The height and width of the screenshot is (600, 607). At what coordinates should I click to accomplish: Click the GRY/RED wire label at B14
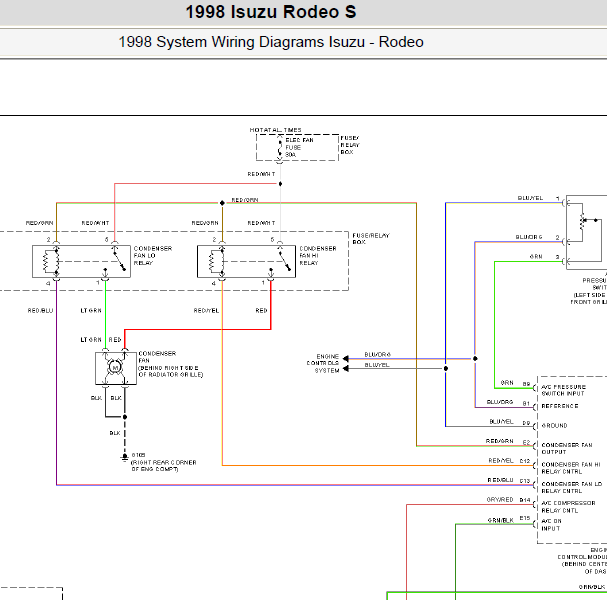point(500,500)
